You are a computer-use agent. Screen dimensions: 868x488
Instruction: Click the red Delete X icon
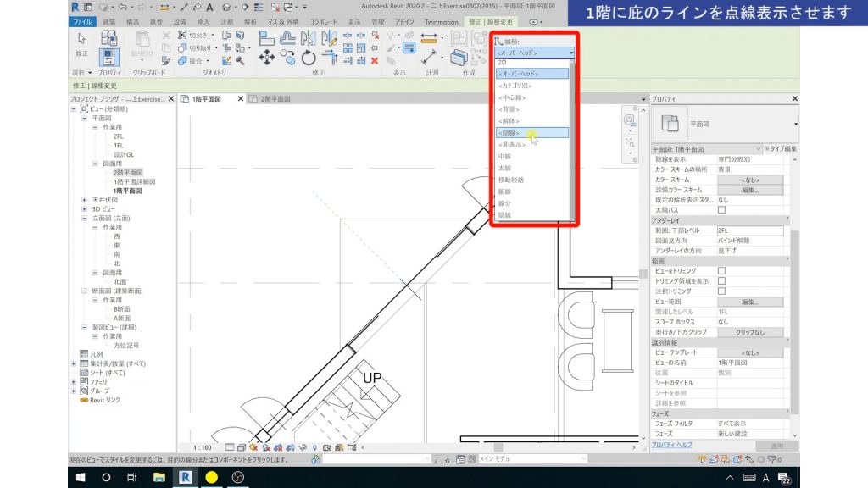(x=374, y=60)
